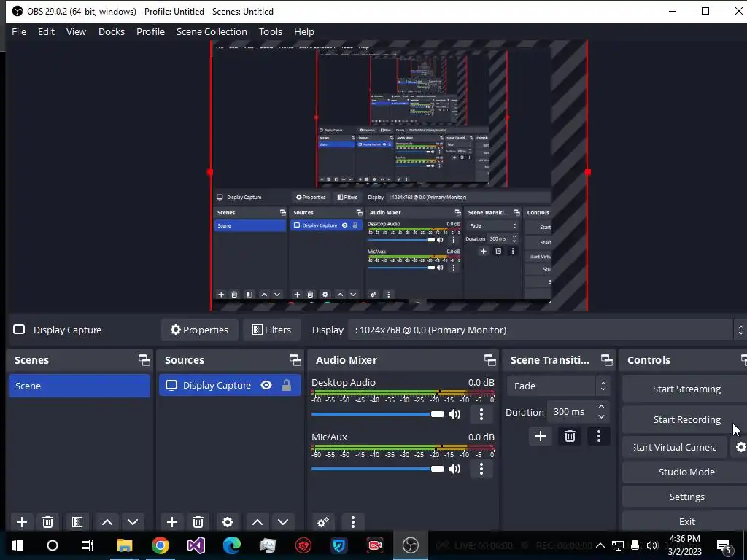This screenshot has width=747, height=560.
Task: Mute Mic/Aux speaker icon
Action: tap(454, 469)
